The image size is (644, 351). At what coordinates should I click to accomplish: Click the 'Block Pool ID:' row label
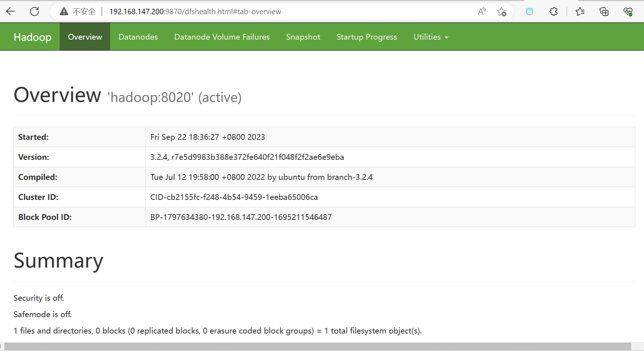[x=45, y=217]
